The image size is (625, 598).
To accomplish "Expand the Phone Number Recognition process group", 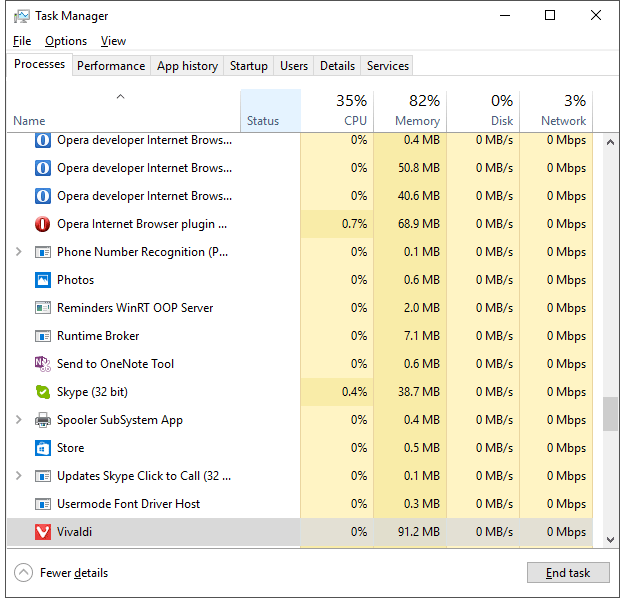I will (x=19, y=252).
